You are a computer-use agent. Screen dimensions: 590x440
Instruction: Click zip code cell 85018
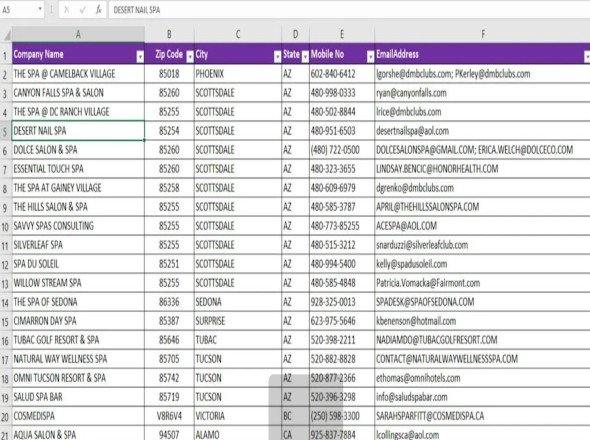pos(169,74)
